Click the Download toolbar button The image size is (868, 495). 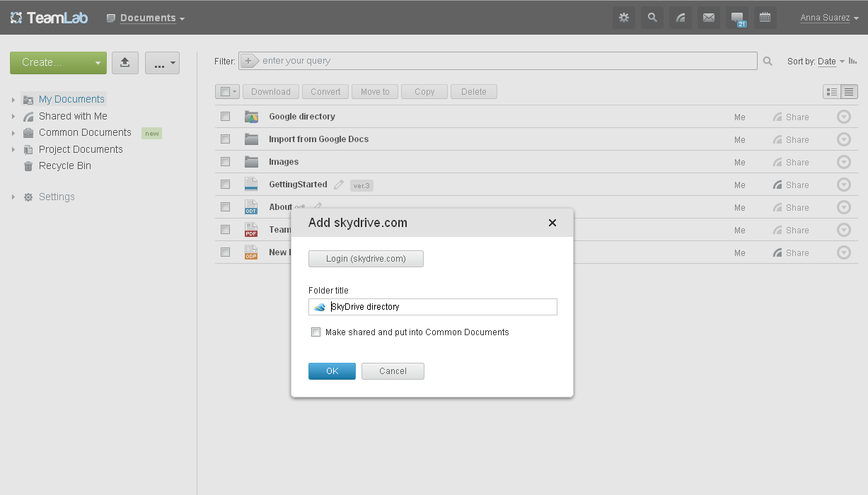pyautogui.click(x=271, y=92)
